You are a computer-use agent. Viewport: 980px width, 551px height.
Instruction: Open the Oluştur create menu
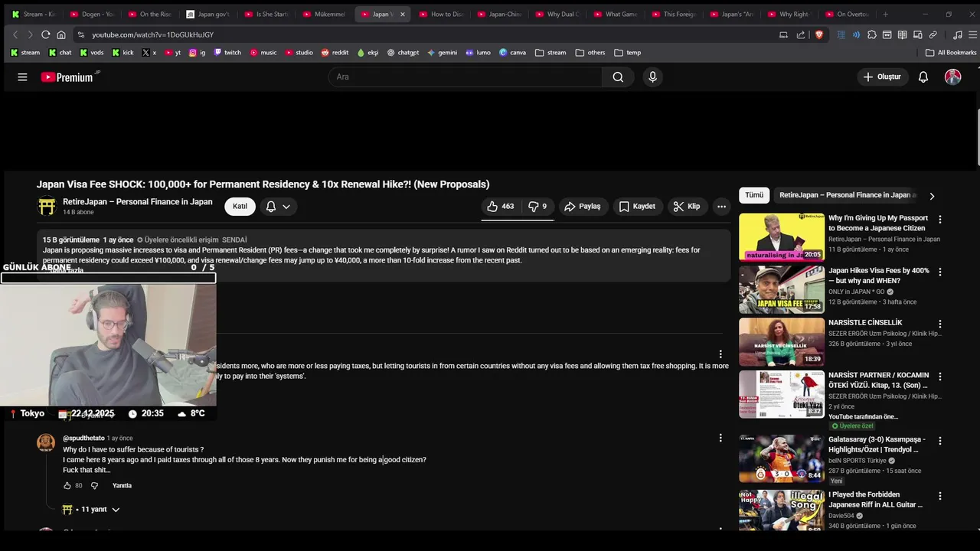pyautogui.click(x=882, y=77)
